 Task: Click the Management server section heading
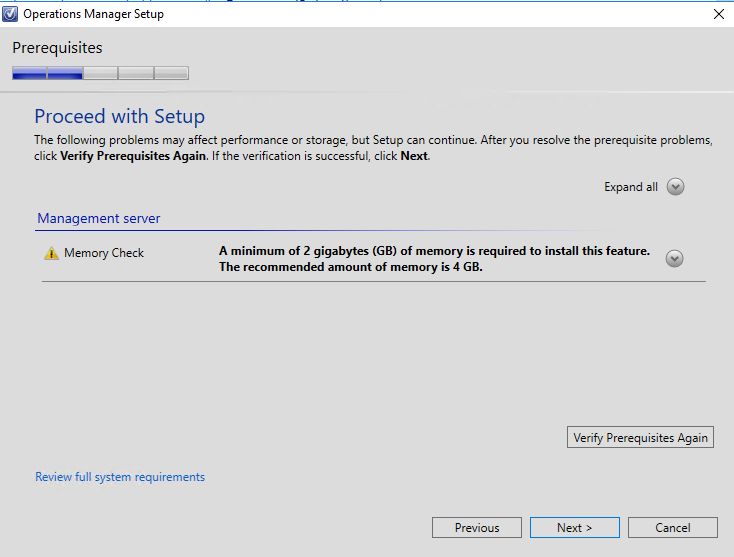coord(99,219)
